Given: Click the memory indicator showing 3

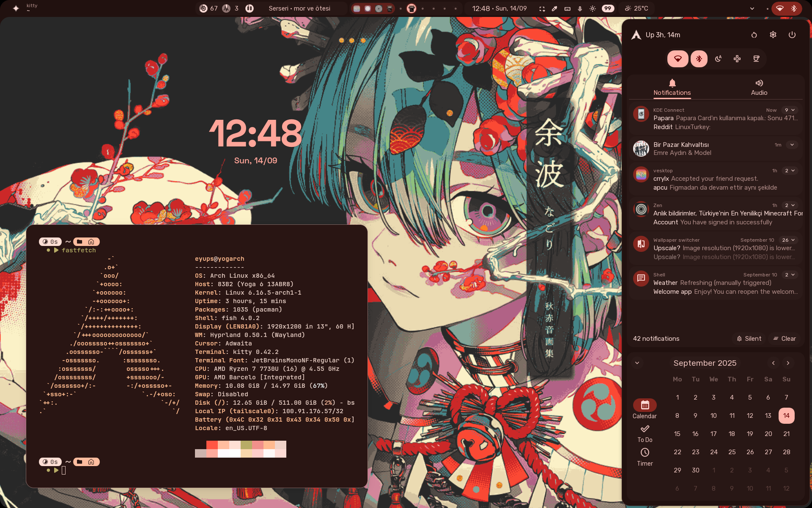Looking at the screenshot, I should tap(231, 8).
